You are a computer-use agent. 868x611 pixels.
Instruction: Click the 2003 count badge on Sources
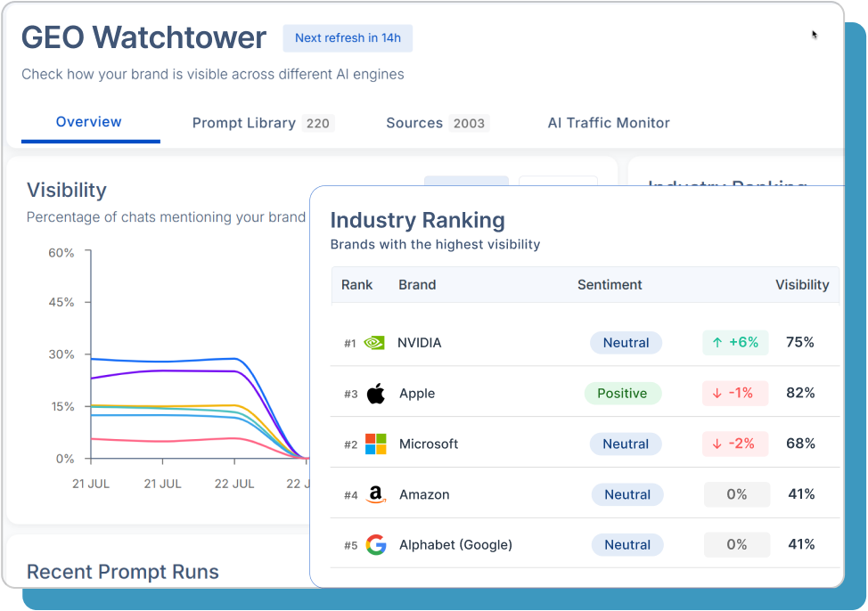[469, 123]
